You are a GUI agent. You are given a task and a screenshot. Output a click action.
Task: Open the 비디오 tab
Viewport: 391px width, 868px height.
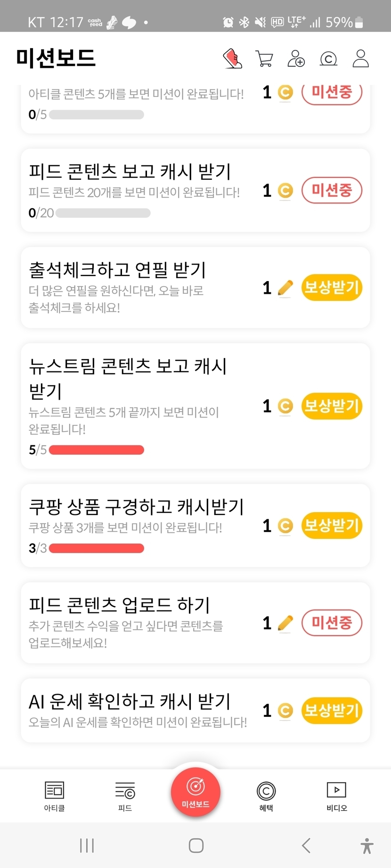pyautogui.click(x=336, y=796)
